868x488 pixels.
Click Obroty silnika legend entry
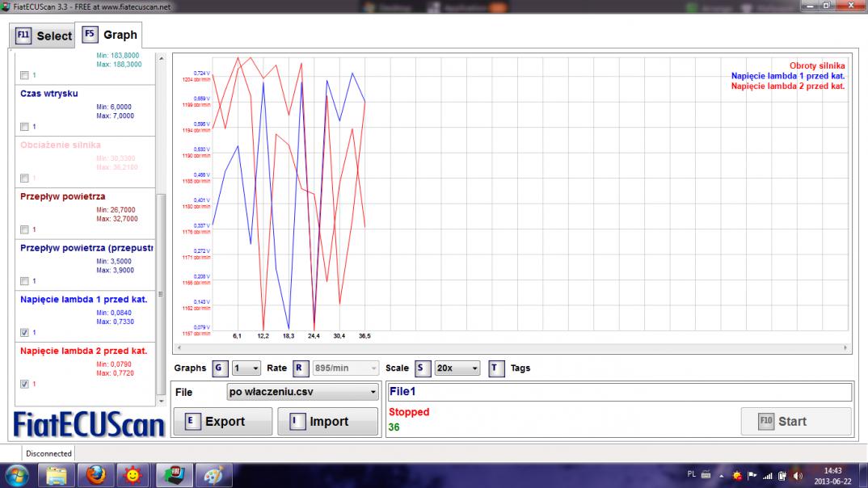pos(817,65)
